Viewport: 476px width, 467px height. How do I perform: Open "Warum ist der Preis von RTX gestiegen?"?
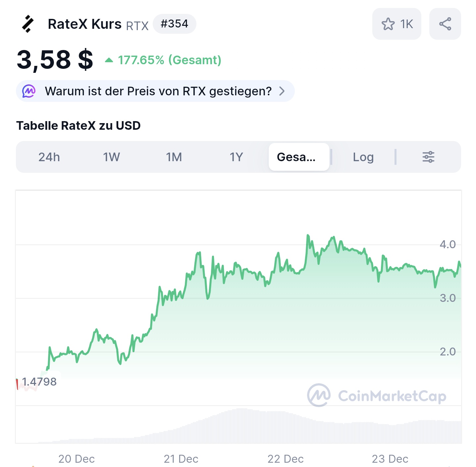(x=158, y=91)
